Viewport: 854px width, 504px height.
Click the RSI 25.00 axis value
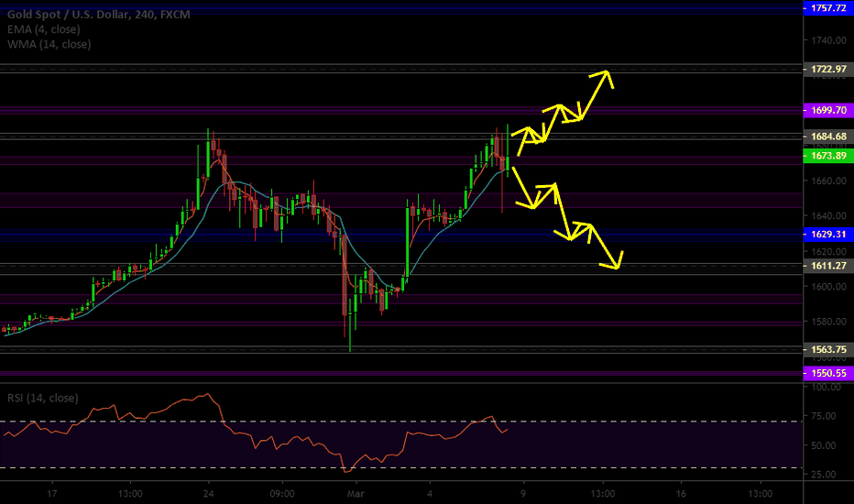click(824, 475)
